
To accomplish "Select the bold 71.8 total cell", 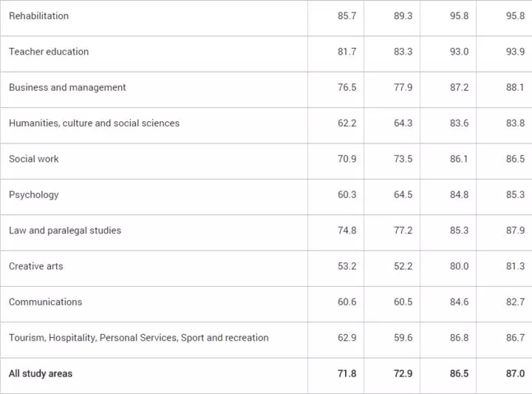I will [x=347, y=373].
